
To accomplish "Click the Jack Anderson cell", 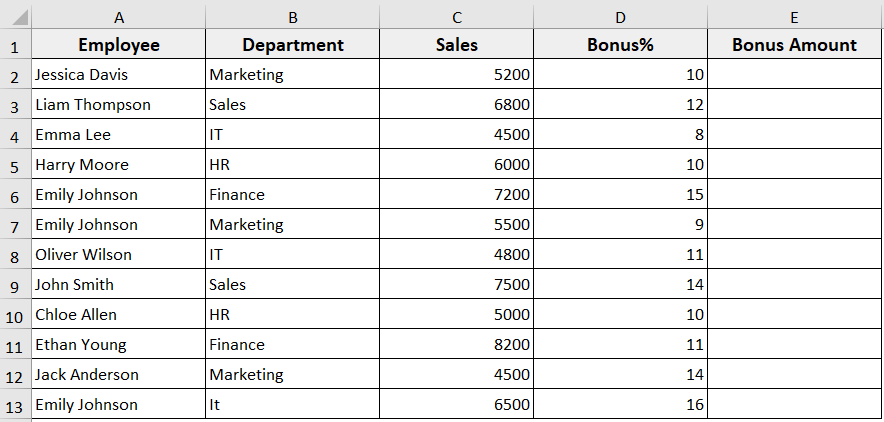I will (x=119, y=375).
